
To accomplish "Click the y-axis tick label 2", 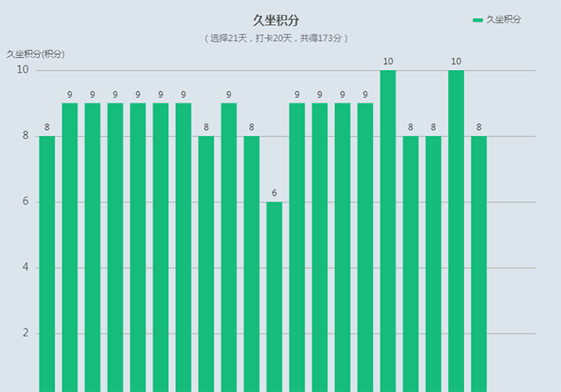I will click(x=25, y=333).
